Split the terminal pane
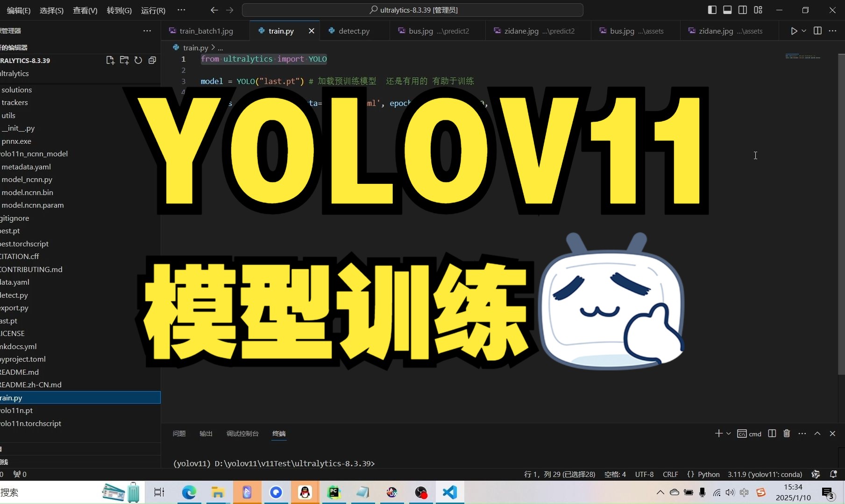845x504 pixels. [772, 434]
